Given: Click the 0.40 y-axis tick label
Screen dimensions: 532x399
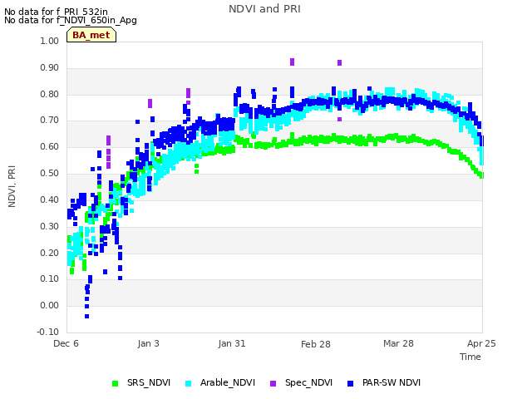Looking at the screenshot, I should pos(50,199).
